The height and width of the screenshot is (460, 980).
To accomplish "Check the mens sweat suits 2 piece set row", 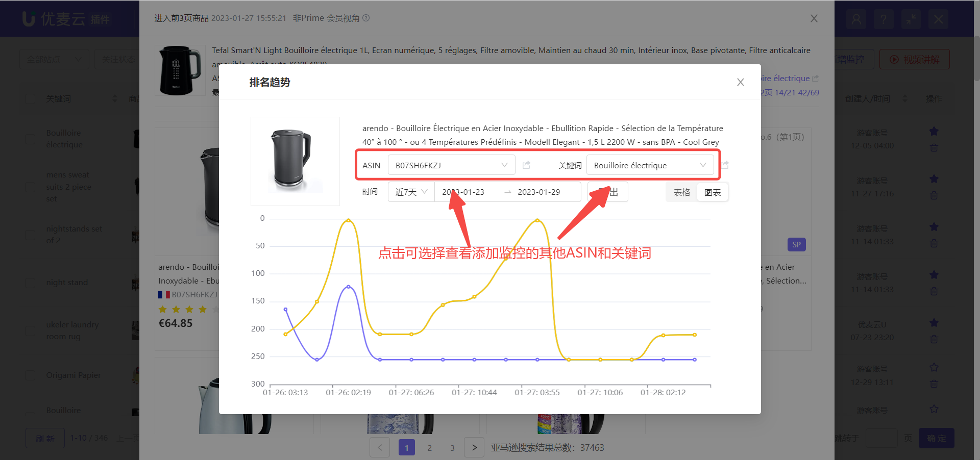I will pos(31,187).
